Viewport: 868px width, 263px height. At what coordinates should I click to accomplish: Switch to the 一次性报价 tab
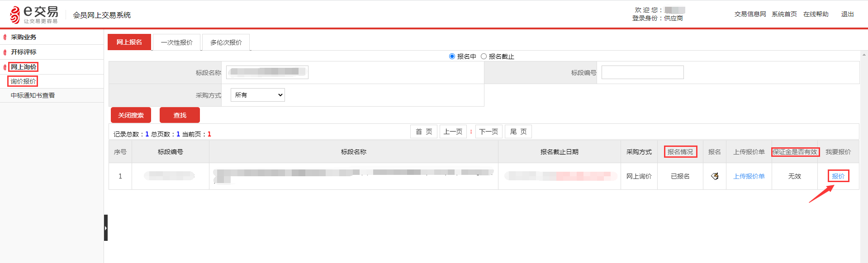tap(177, 42)
